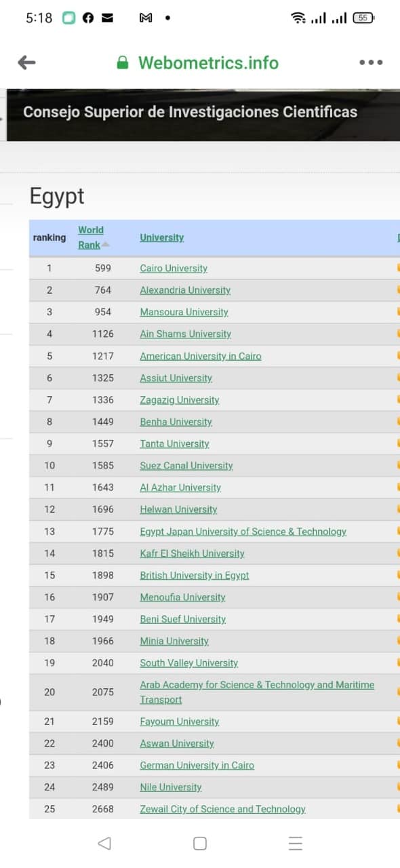This screenshot has height=868, width=400.
Task: Open Benha University link
Action: point(176,422)
